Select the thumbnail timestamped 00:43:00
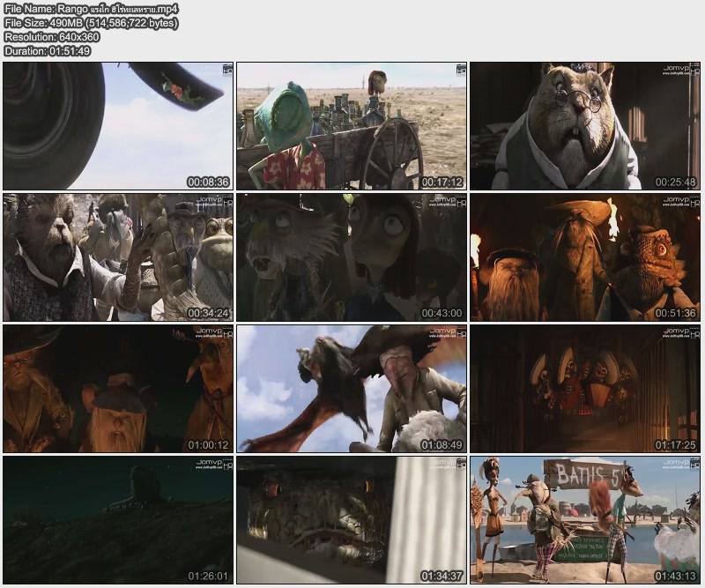 tap(352, 257)
